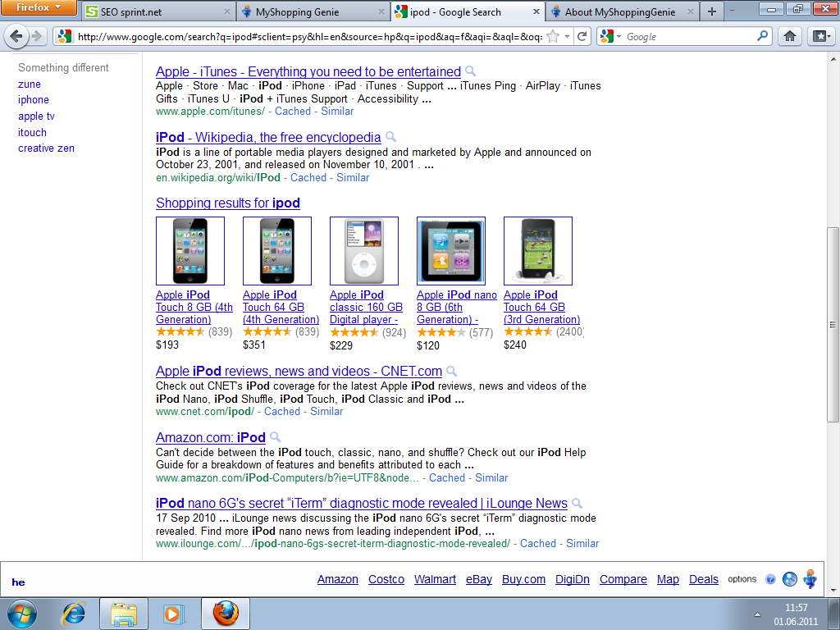Viewport: 840px width, 630px height.
Task: Open Apple - iTunes result link
Action: (x=308, y=72)
